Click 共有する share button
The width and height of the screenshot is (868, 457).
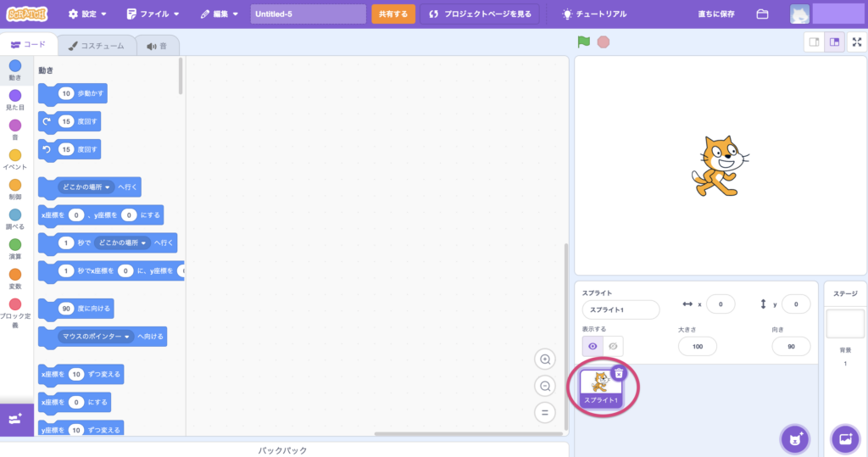pos(393,14)
